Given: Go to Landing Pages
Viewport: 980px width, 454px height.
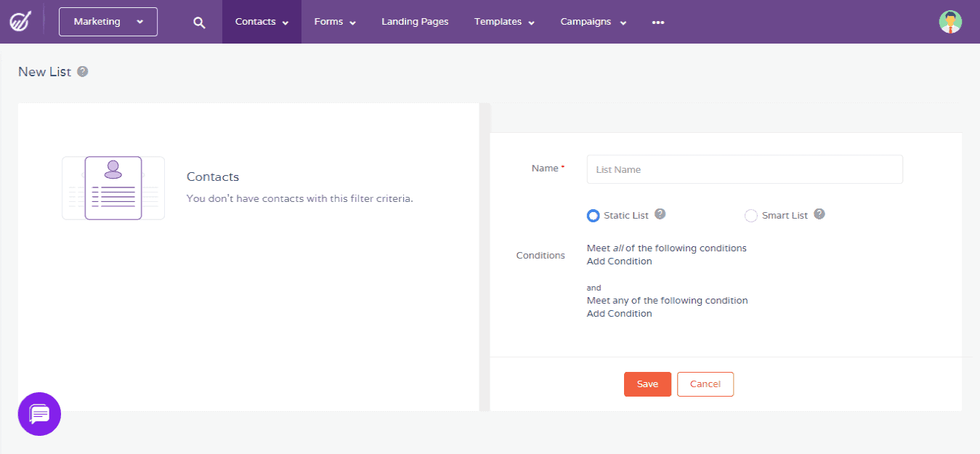Looking at the screenshot, I should pyautogui.click(x=415, y=22).
